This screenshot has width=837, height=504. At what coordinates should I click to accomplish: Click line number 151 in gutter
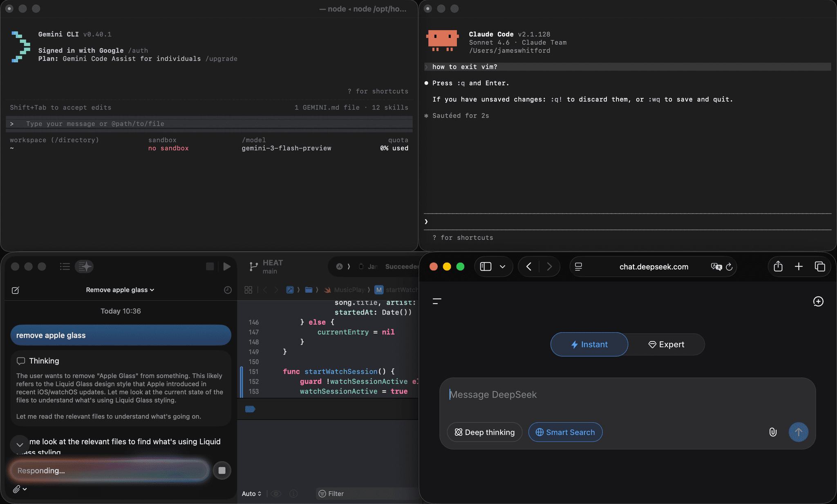[x=253, y=372]
